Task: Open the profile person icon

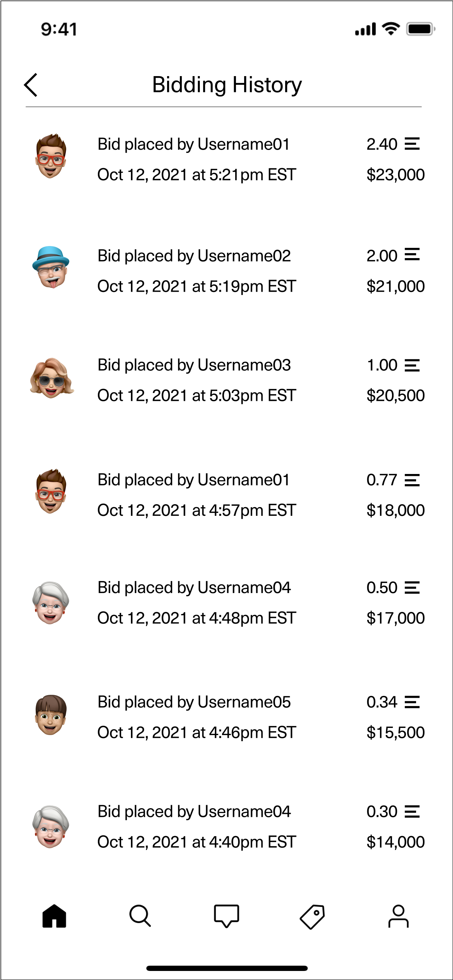Action: click(398, 916)
